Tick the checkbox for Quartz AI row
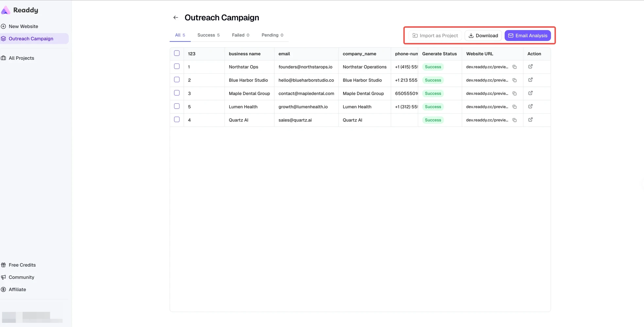The width and height of the screenshot is (644, 327). click(177, 119)
